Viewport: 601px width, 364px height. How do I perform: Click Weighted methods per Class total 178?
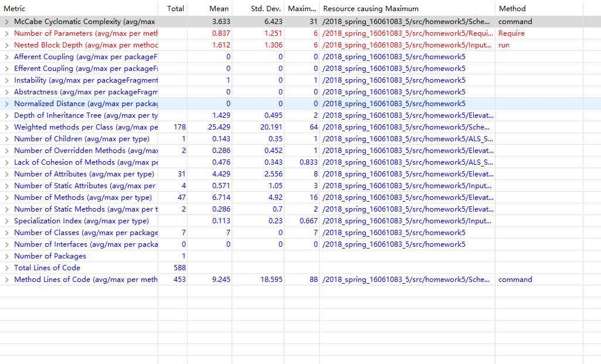tap(179, 127)
